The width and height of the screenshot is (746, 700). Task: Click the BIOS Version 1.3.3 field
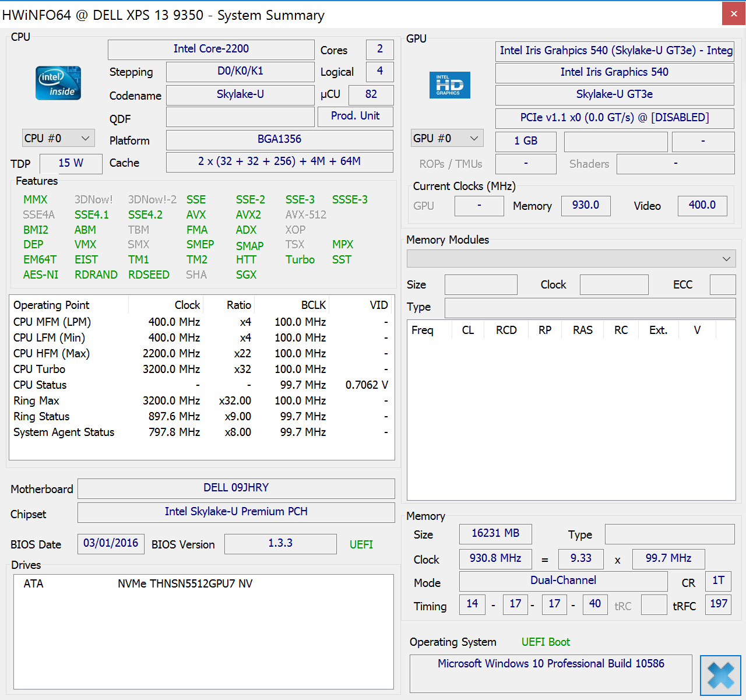coord(280,543)
